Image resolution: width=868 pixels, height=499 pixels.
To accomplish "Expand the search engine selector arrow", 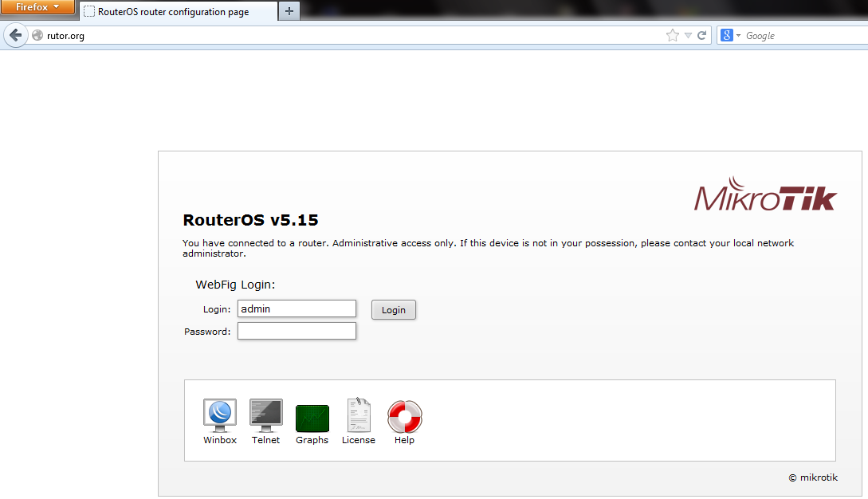I will (738, 35).
